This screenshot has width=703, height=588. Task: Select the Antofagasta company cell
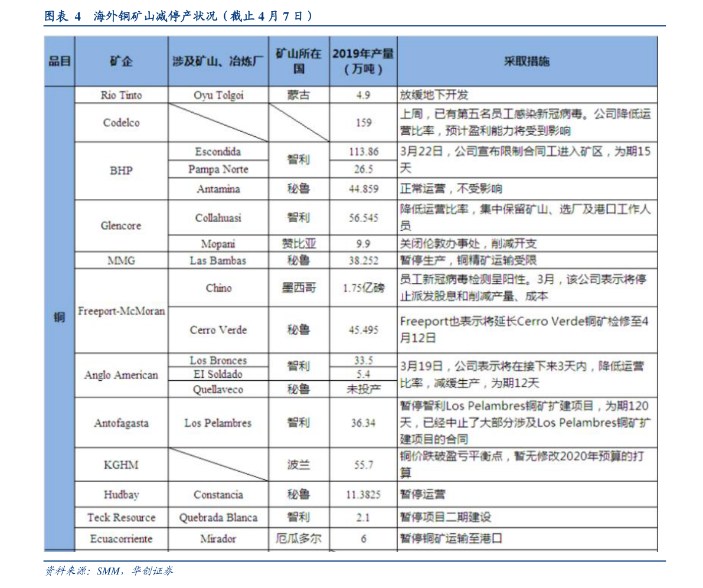click(122, 423)
